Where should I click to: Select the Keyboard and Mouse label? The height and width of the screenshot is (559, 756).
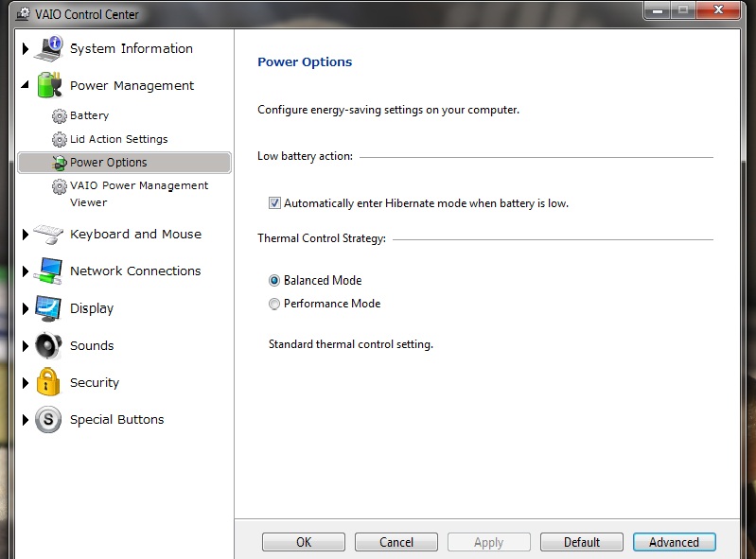tap(135, 235)
